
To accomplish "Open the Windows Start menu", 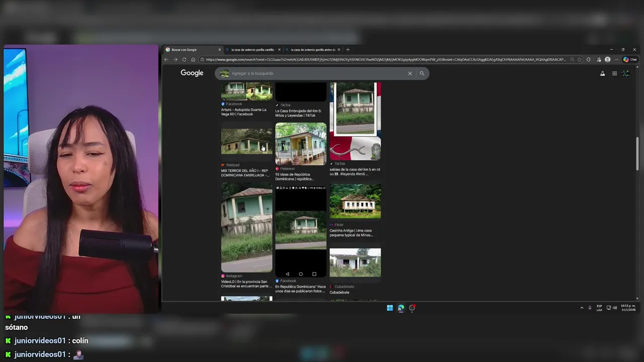I will click(x=390, y=308).
